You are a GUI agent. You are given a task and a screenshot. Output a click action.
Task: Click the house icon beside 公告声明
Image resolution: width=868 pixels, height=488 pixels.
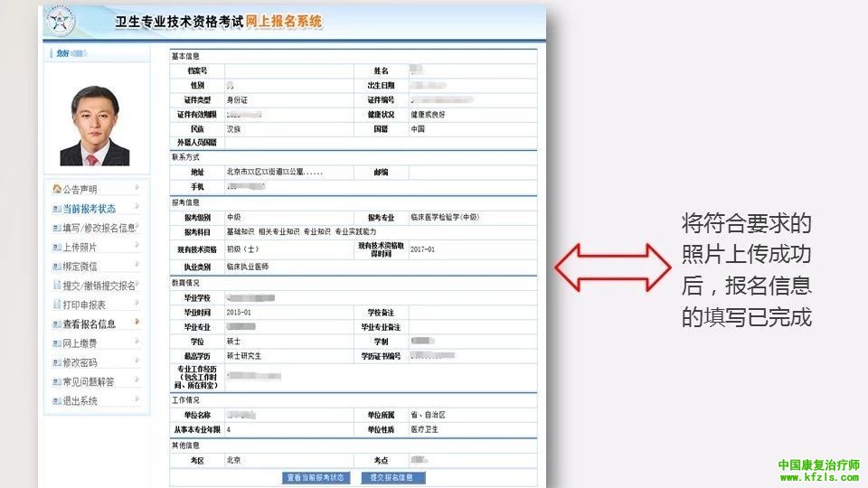(x=56, y=190)
